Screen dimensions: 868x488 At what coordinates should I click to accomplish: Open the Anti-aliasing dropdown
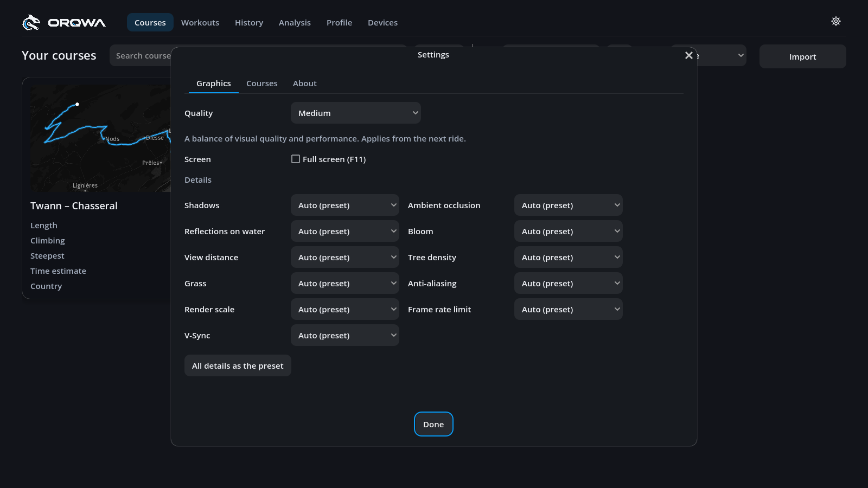[569, 283]
